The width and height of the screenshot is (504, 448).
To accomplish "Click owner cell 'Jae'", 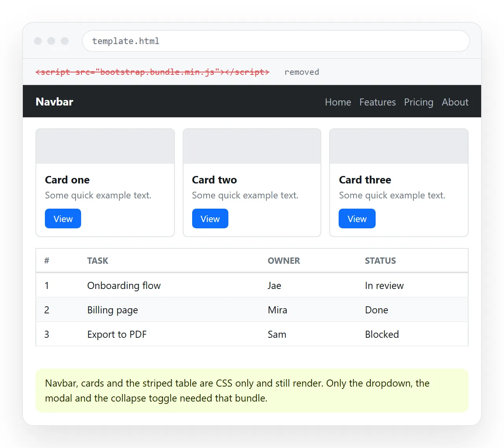I will (x=274, y=285).
